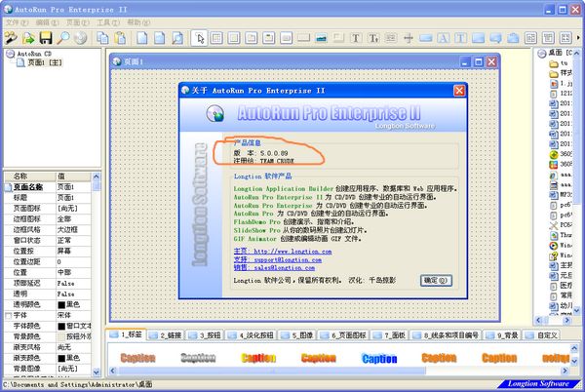This screenshot has height=392, width=585.
Task: Switch to the 3_按钮 tab
Action: (x=205, y=335)
